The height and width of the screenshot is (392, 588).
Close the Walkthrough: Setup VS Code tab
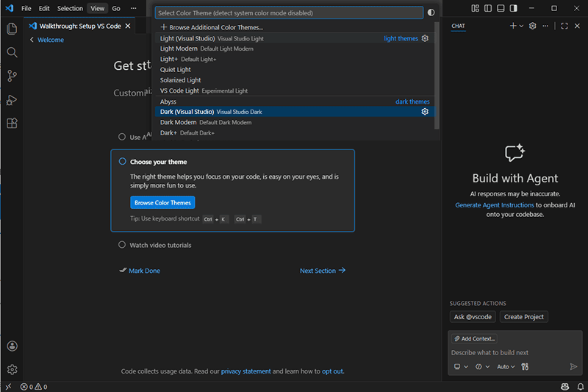128,26
